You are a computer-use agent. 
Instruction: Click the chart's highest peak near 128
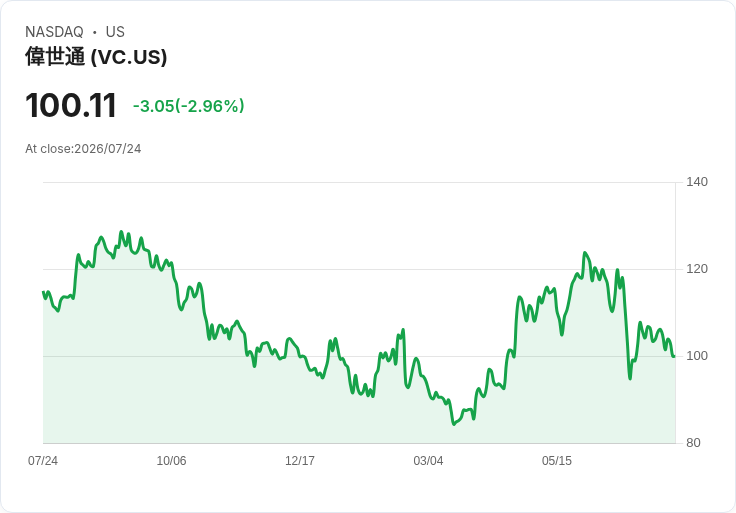[121, 232]
